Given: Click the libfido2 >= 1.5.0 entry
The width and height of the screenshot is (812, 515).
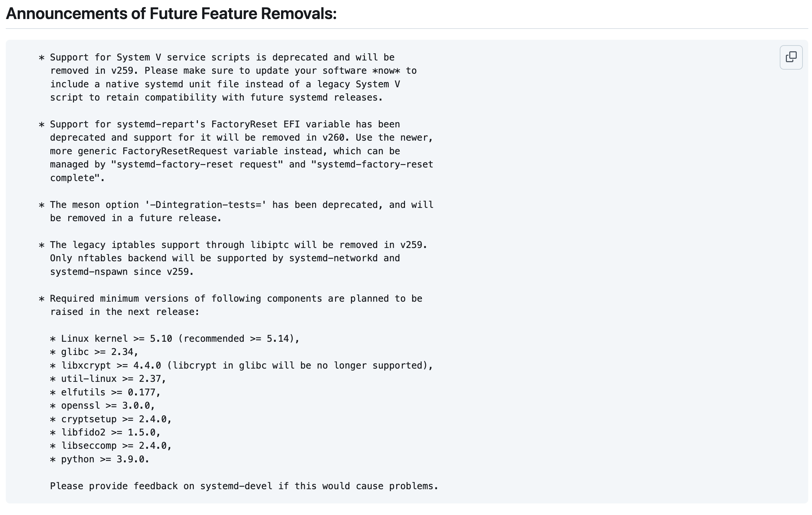Looking at the screenshot, I should pos(111,432).
